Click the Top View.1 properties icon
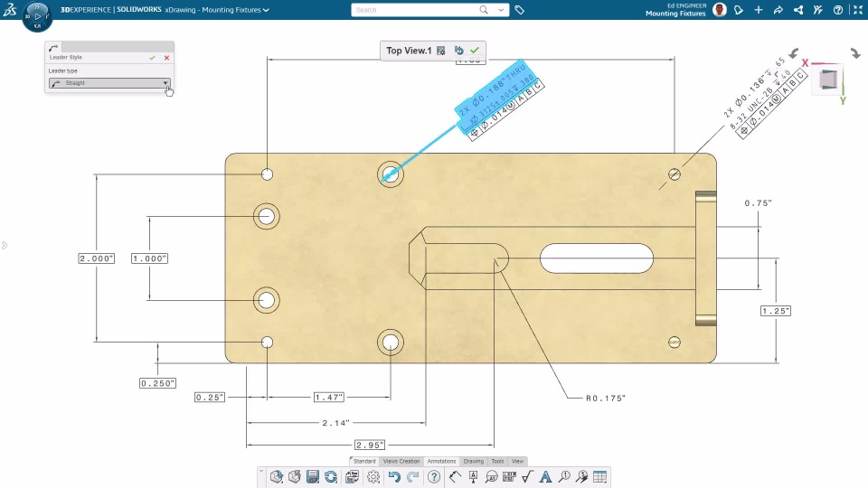The image size is (868, 488). 440,51
